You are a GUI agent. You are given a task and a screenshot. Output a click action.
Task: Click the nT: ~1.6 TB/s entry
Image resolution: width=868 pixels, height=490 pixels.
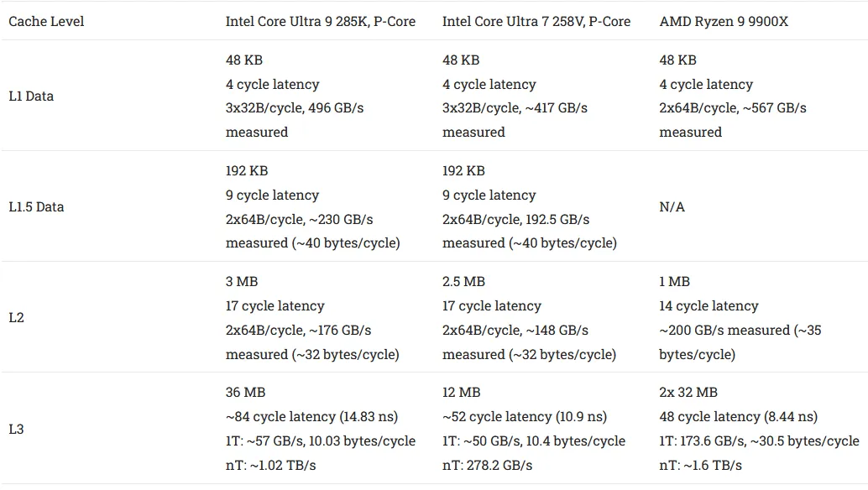pos(700,465)
